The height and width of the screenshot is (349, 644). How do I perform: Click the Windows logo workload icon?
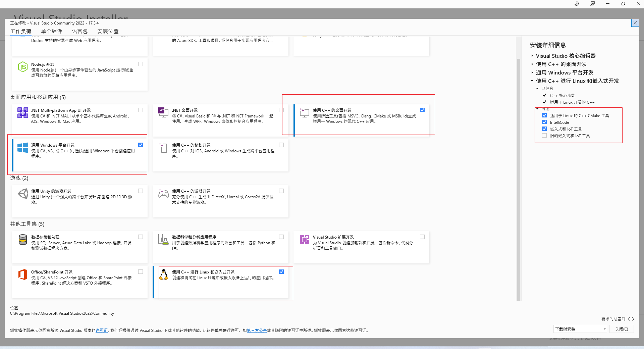coord(22,148)
